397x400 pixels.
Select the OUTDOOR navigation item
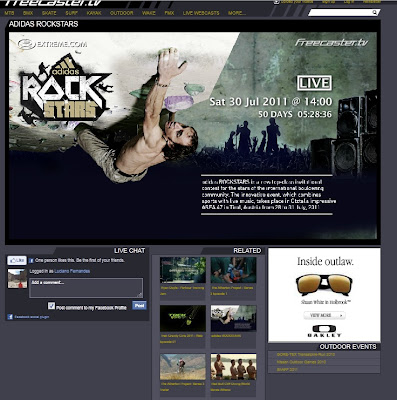(x=122, y=13)
